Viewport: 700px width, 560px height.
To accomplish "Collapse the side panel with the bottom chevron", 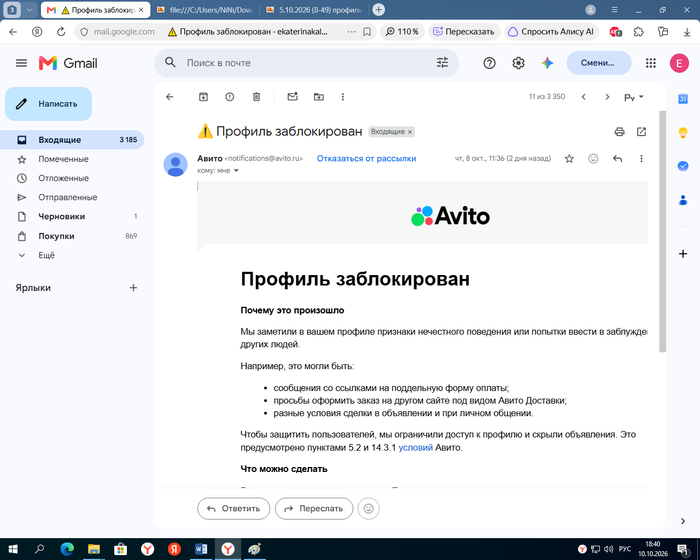I will pyautogui.click(x=683, y=521).
